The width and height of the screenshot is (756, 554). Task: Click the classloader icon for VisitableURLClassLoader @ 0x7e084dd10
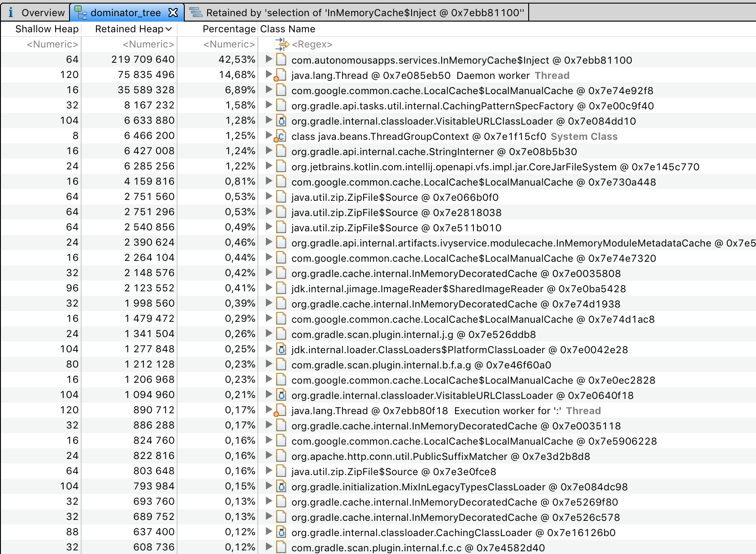tap(281, 121)
